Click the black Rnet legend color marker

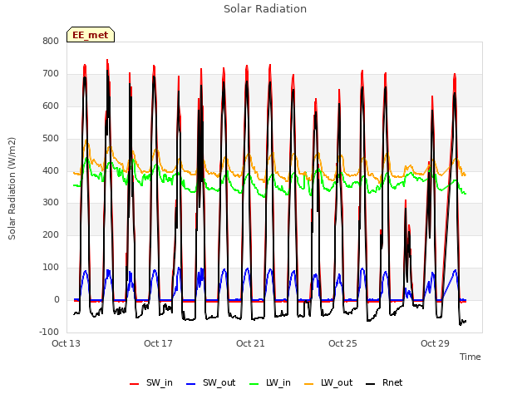[x=371, y=384]
